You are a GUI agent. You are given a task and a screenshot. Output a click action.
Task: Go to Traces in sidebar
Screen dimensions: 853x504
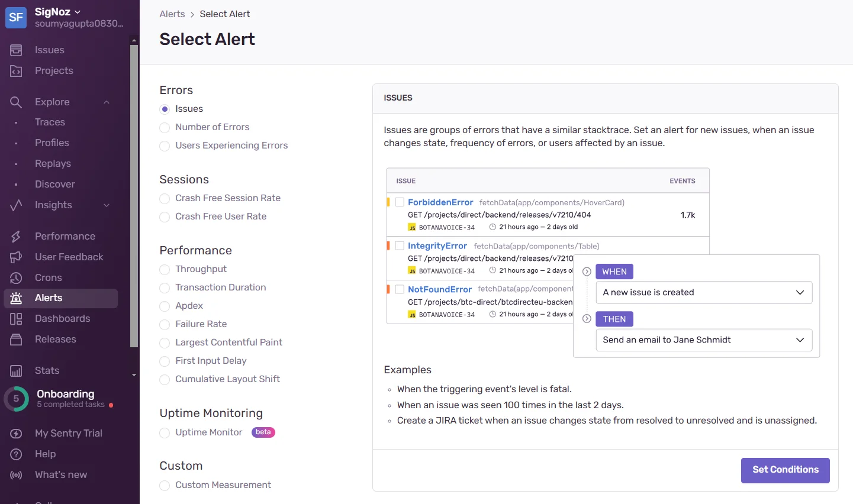coord(50,122)
